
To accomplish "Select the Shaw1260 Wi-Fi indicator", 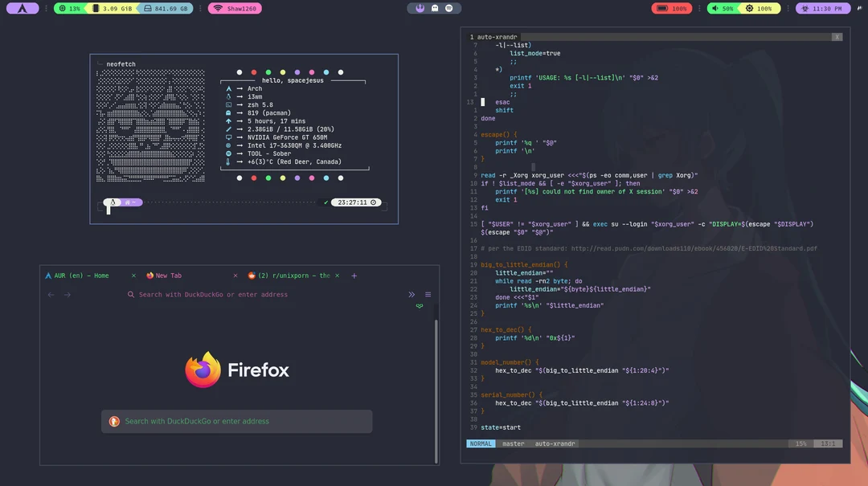I will (x=234, y=7).
